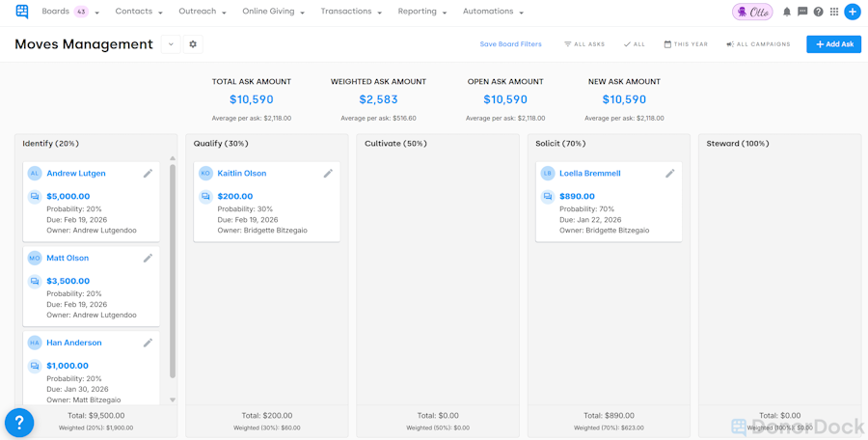Click ask icon beside $890.00
868x440 pixels.
pos(548,196)
